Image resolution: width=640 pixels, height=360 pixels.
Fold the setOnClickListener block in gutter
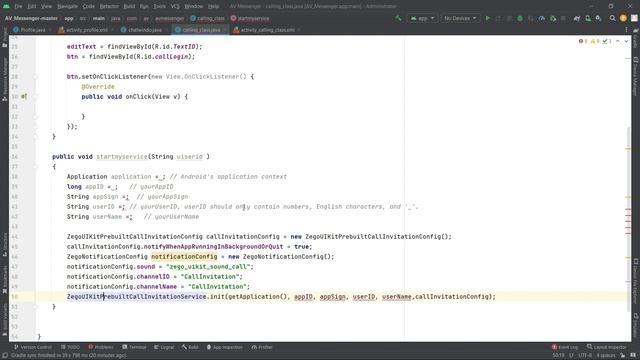[x=36, y=77]
